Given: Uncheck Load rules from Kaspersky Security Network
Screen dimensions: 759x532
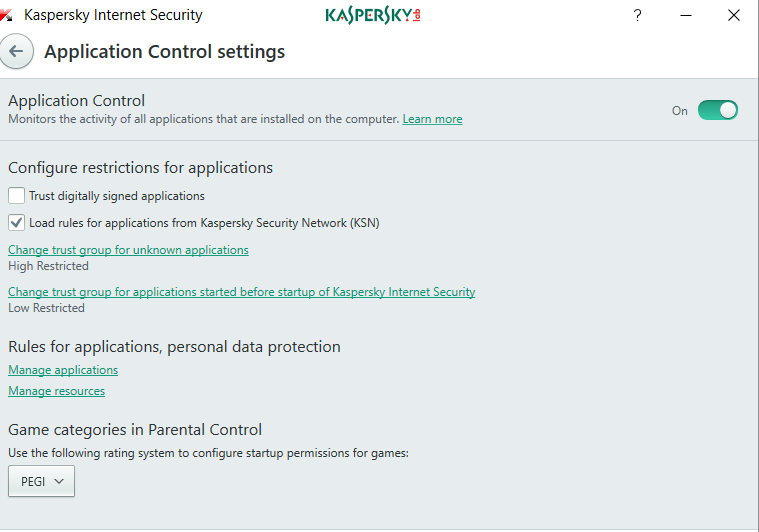Looking at the screenshot, I should 17,222.
